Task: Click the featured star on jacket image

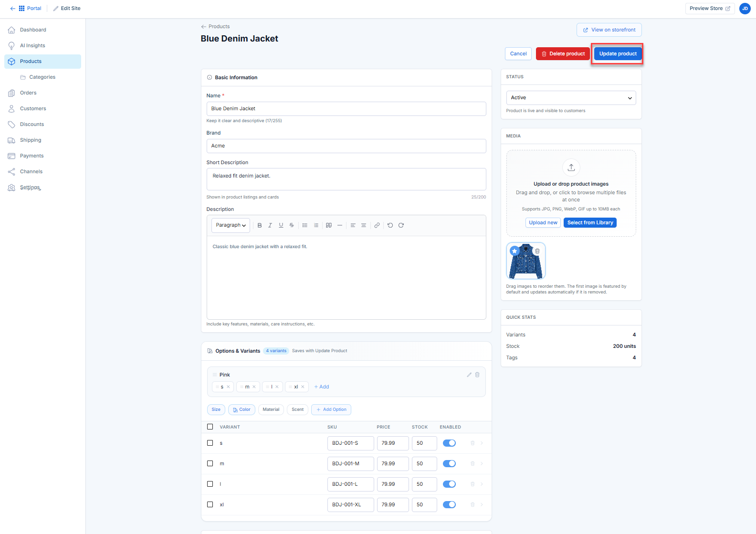Action: pyautogui.click(x=514, y=251)
